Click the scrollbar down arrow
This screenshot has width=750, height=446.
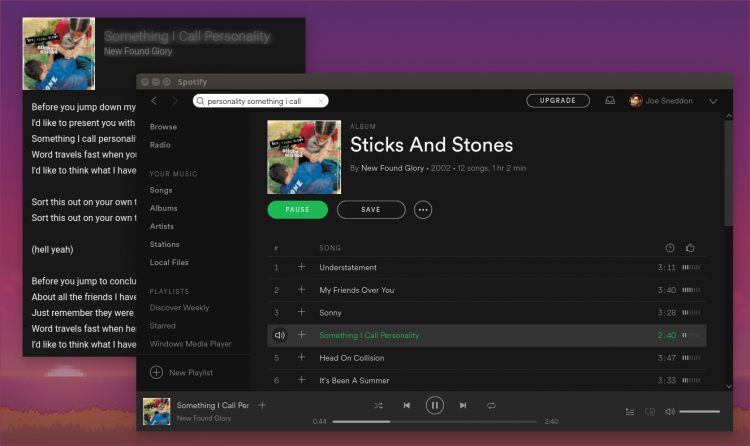pyautogui.click(x=728, y=386)
